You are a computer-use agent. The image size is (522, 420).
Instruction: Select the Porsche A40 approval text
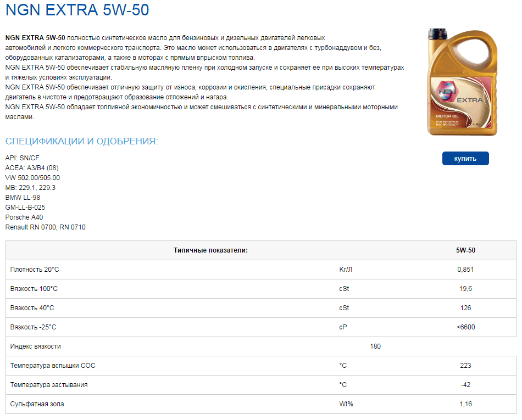[x=24, y=217]
